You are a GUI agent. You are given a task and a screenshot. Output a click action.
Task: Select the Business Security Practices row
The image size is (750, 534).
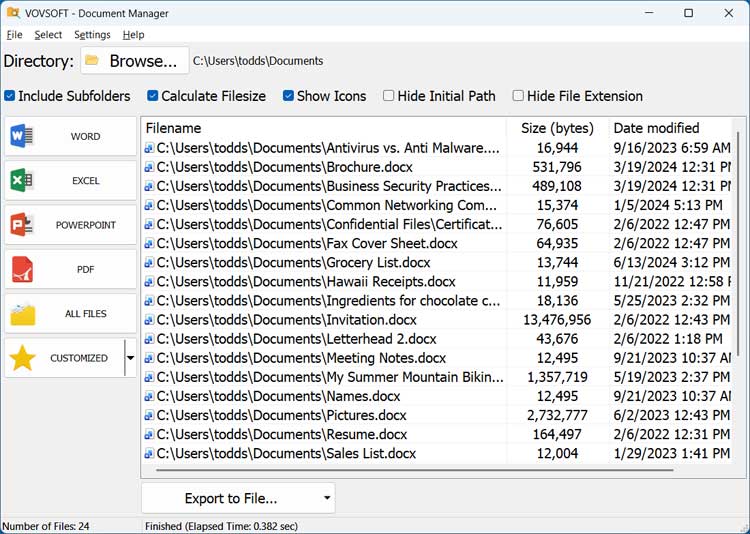437,186
